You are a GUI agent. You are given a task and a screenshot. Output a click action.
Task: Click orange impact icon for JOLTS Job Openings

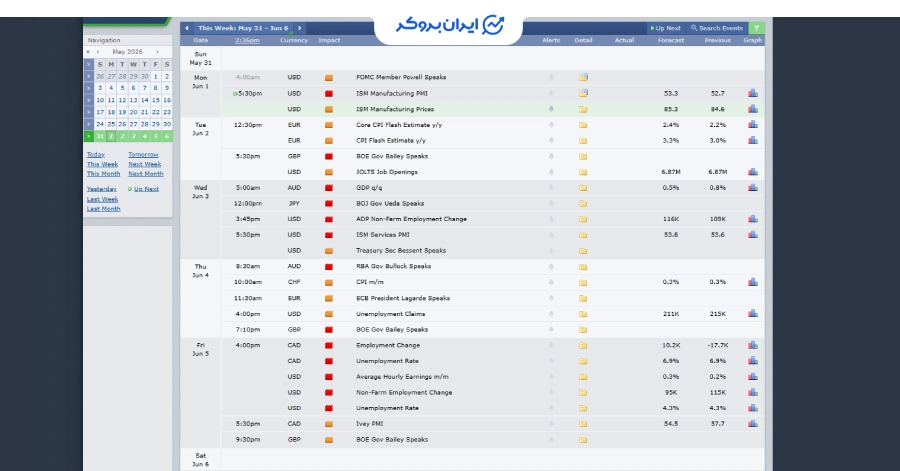click(x=329, y=172)
